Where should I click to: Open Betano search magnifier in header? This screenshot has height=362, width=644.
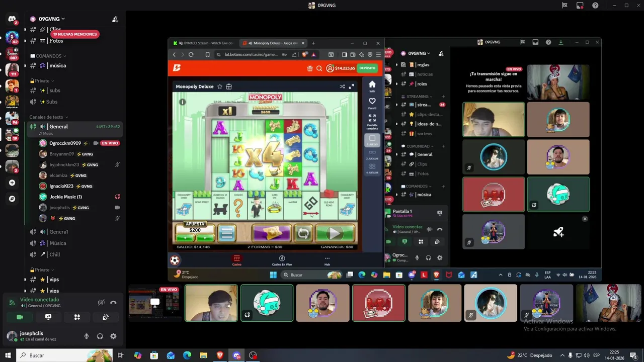click(x=319, y=68)
